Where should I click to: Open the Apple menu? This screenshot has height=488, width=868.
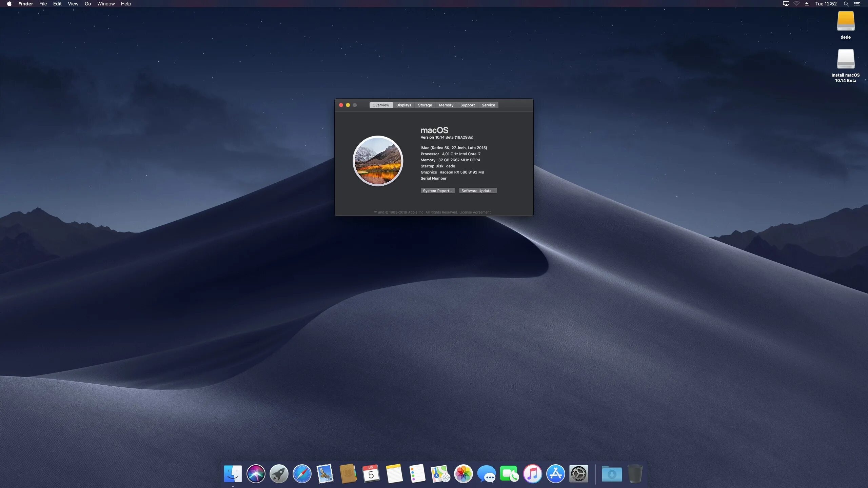[x=9, y=4]
